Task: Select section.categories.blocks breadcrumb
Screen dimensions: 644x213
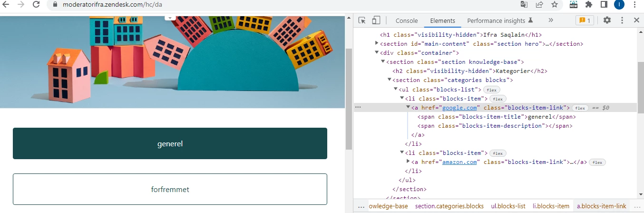Action: [x=449, y=206]
